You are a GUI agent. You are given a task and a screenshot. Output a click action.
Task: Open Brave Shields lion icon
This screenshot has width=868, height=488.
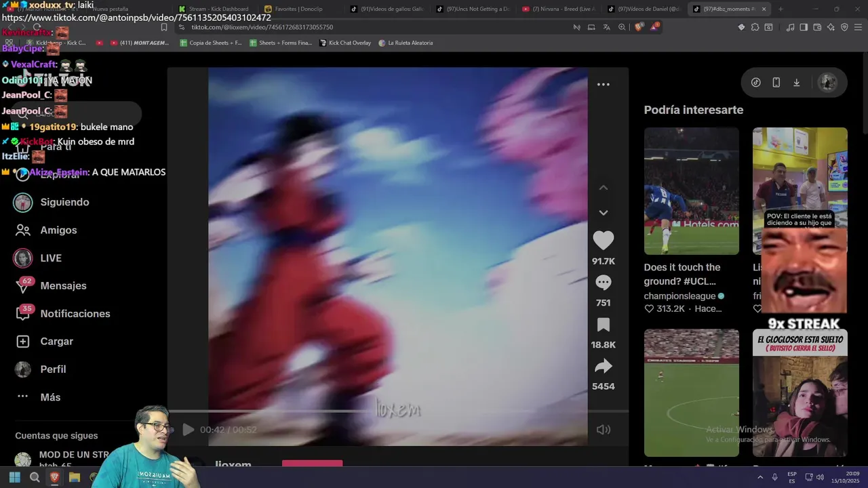click(x=639, y=27)
